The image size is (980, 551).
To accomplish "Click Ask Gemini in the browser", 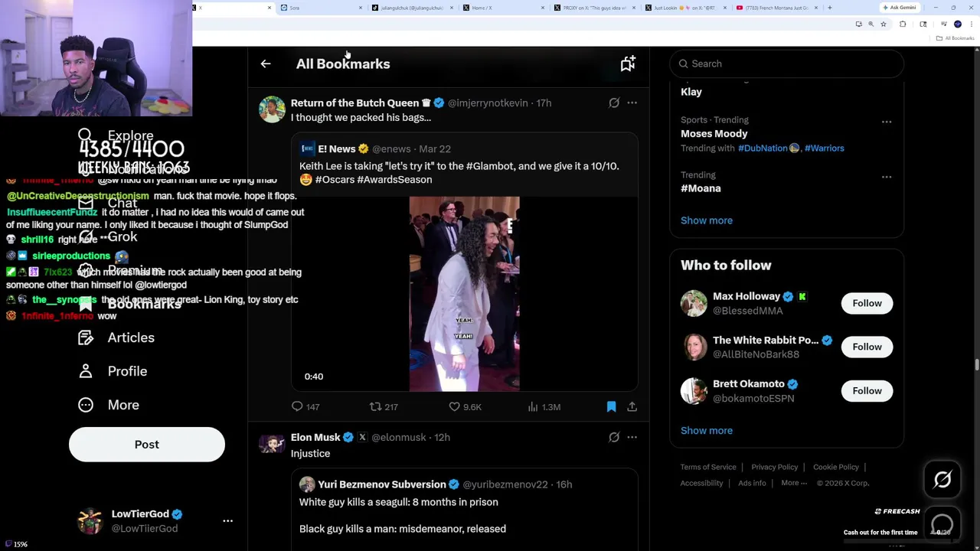I will tap(899, 8).
